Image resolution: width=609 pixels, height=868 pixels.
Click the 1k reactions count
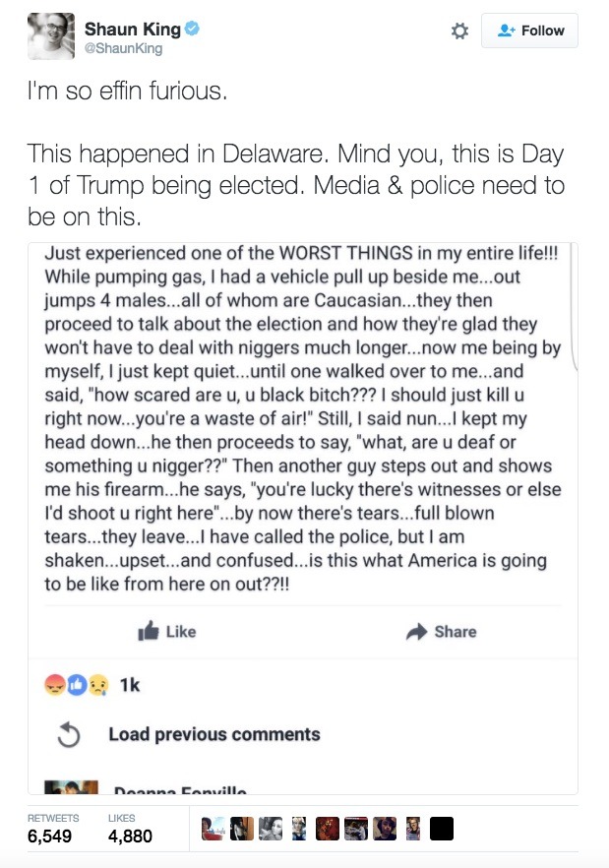tap(129, 686)
